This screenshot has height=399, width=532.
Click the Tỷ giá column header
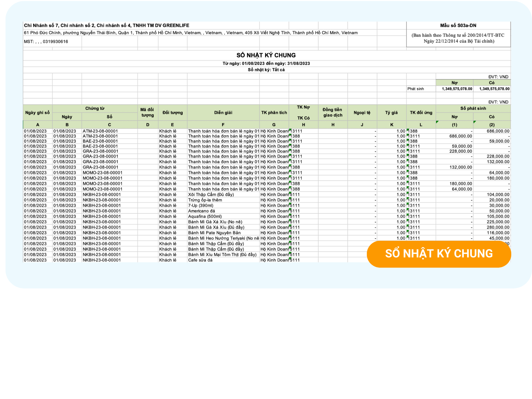tap(391, 112)
